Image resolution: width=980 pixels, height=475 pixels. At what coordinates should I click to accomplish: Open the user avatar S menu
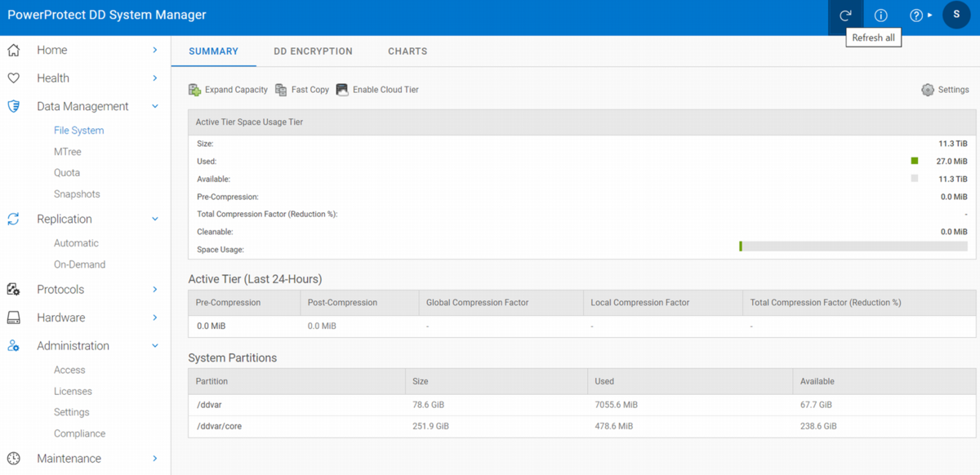point(956,15)
